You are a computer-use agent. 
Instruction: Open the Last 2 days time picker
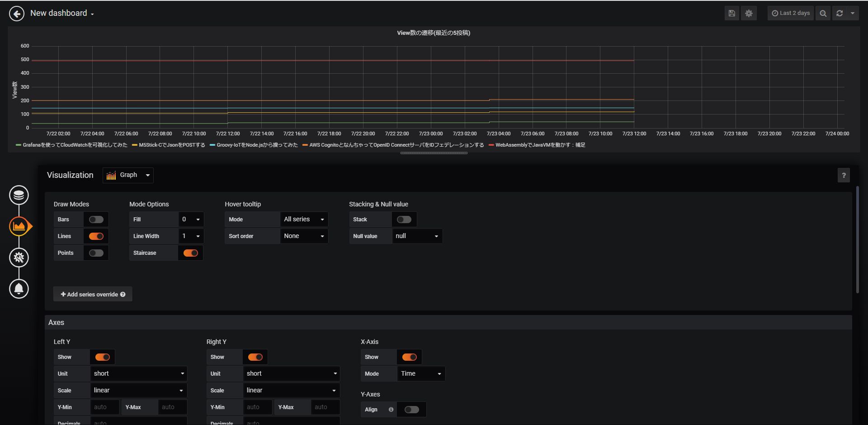click(x=791, y=13)
